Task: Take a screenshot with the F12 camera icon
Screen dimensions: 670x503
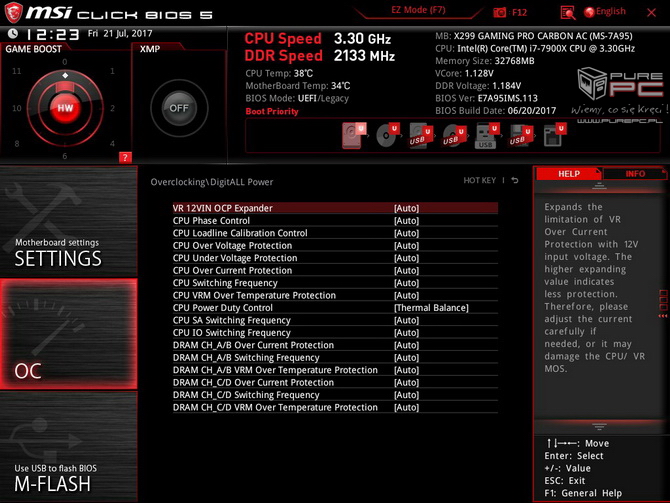Action: pos(500,13)
